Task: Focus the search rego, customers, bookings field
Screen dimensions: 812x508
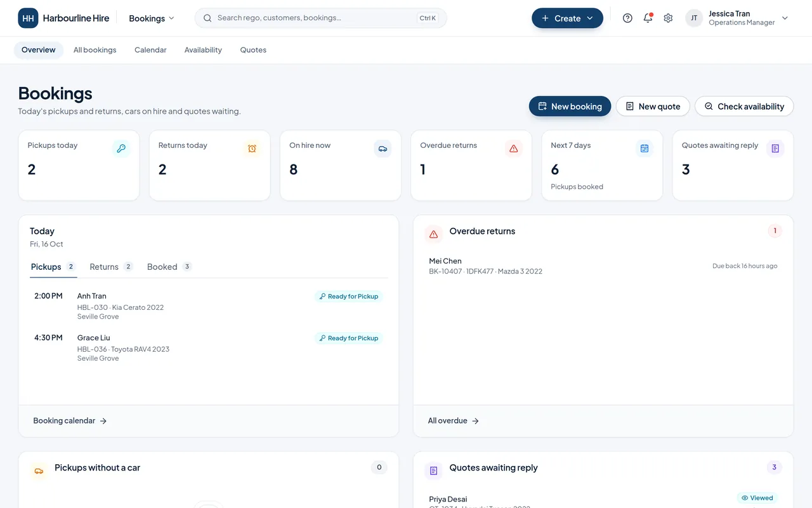Action: pyautogui.click(x=321, y=18)
